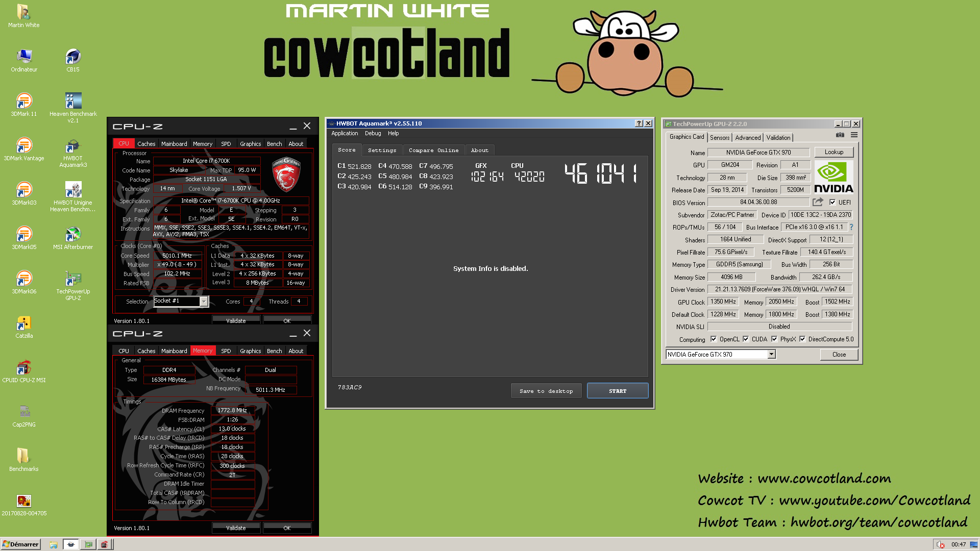The image size is (980, 551).
Task: Click the DRAM Frequency 1772.8 MHz field
Action: (232, 410)
